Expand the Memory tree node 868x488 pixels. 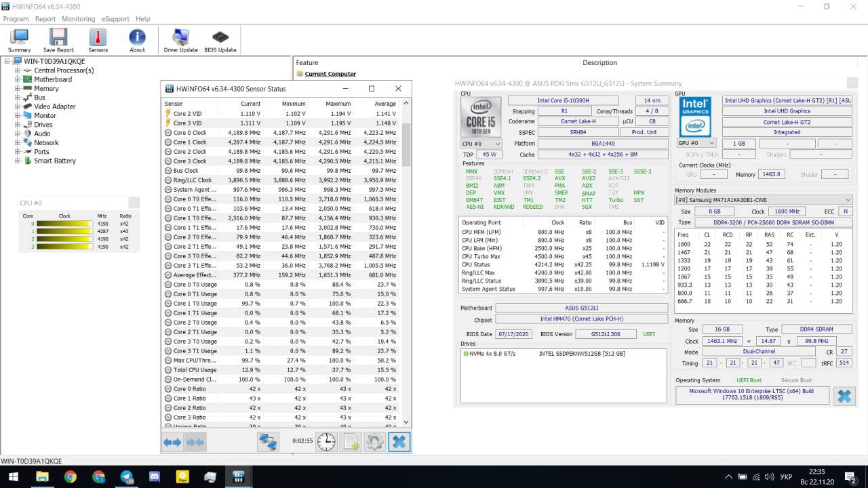18,88
